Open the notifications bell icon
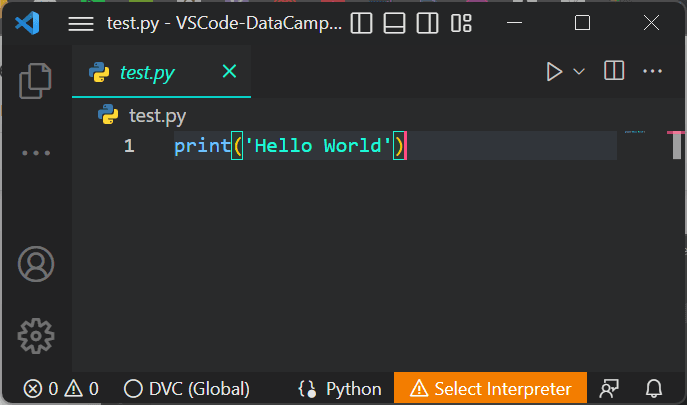The width and height of the screenshot is (687, 405). (654, 389)
